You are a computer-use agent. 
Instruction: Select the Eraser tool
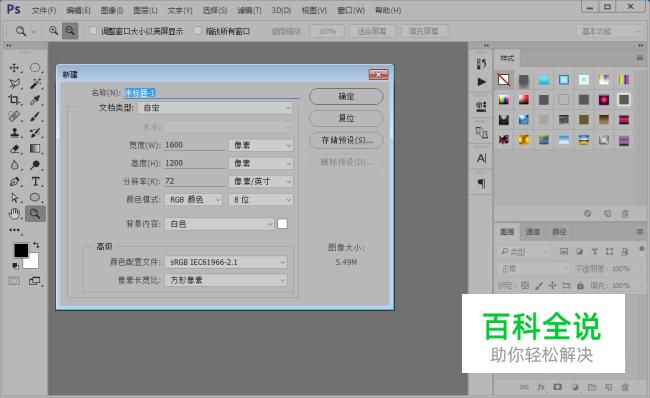tap(15, 148)
